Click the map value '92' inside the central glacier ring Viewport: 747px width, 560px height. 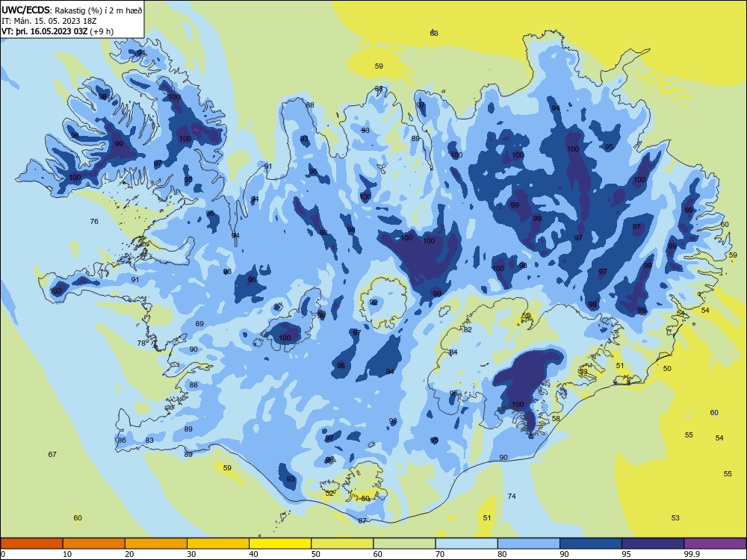(x=374, y=302)
